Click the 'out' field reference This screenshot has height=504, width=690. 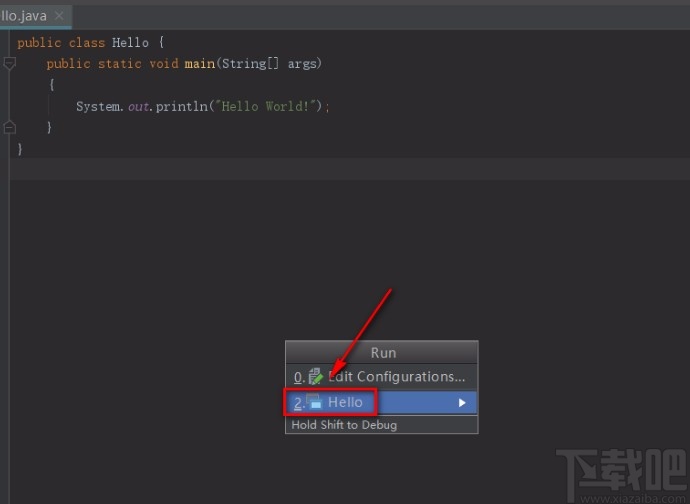pyautogui.click(x=139, y=107)
